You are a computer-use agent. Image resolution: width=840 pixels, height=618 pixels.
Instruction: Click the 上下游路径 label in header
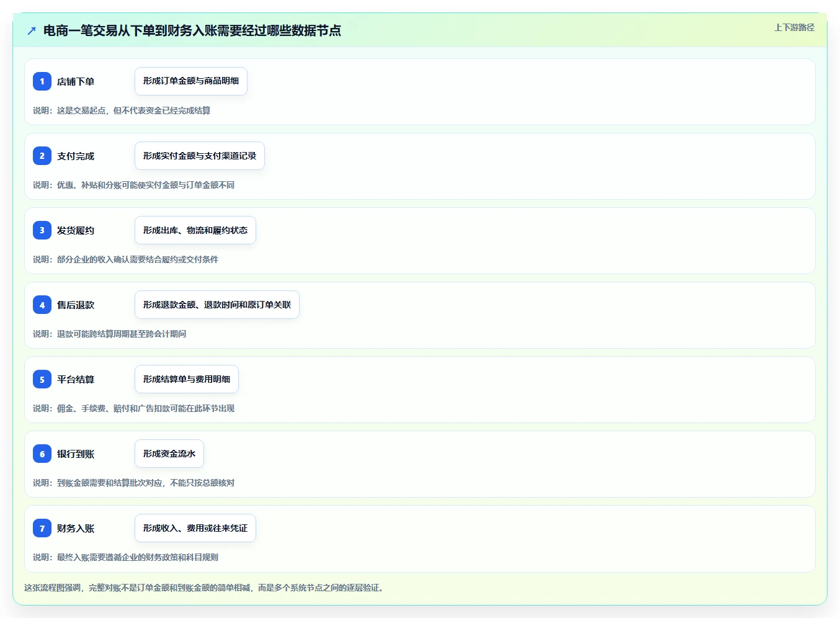[x=794, y=27]
